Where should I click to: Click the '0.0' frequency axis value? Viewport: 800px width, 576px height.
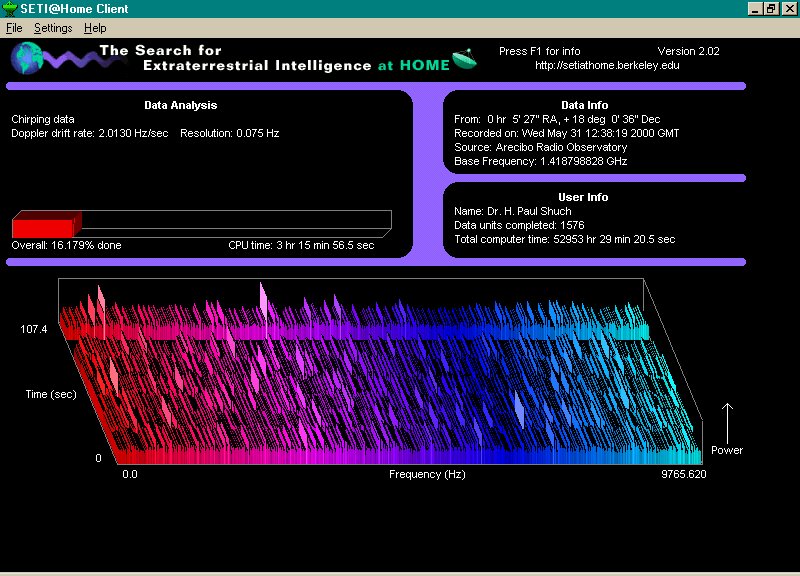130,474
